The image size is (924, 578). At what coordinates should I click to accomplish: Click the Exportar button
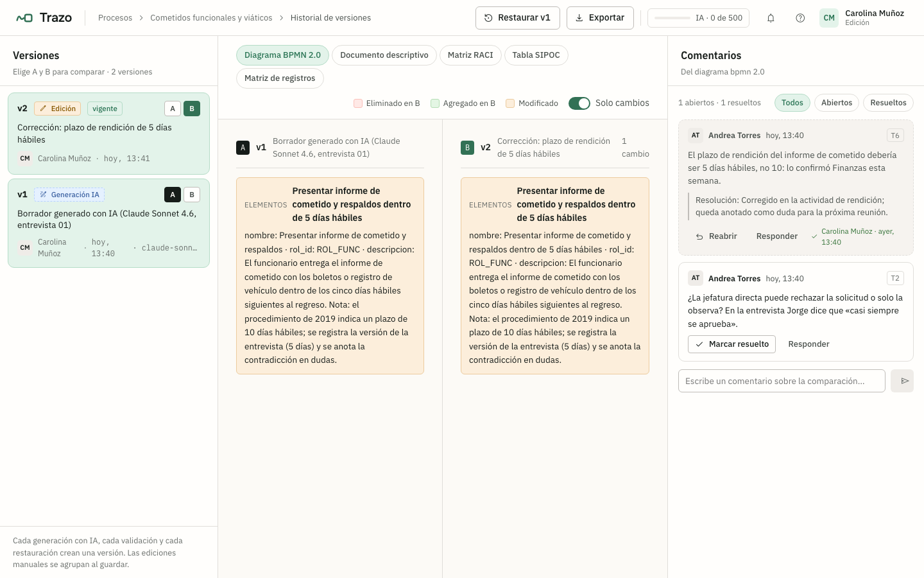pyautogui.click(x=600, y=18)
